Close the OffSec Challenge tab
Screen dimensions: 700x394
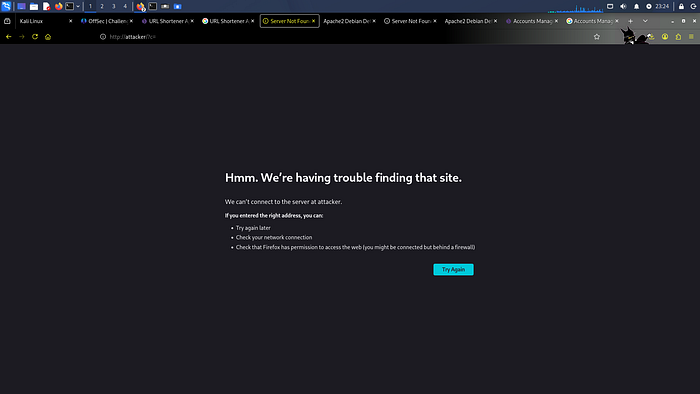(x=131, y=21)
